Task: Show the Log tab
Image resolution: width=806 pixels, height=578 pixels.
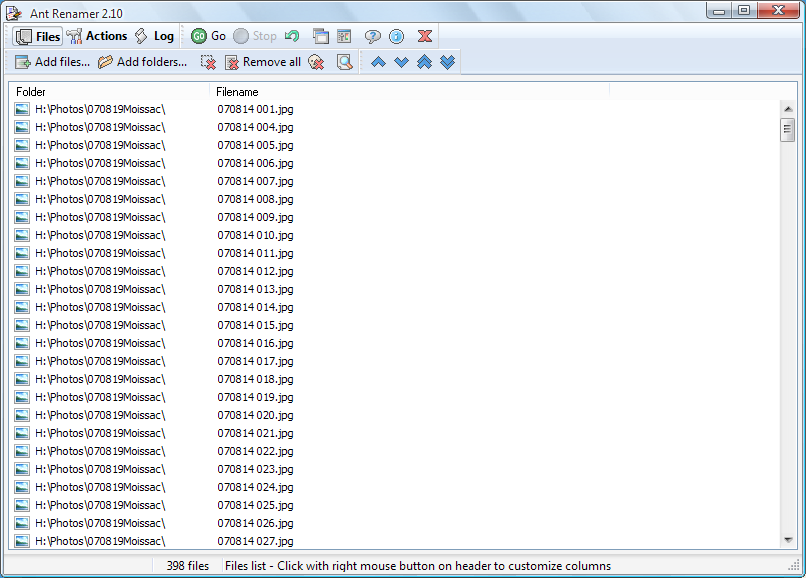Action: [x=154, y=36]
